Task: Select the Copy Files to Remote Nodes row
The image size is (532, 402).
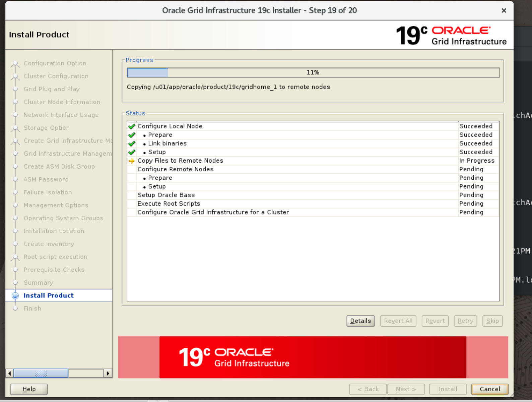Action: click(x=313, y=161)
